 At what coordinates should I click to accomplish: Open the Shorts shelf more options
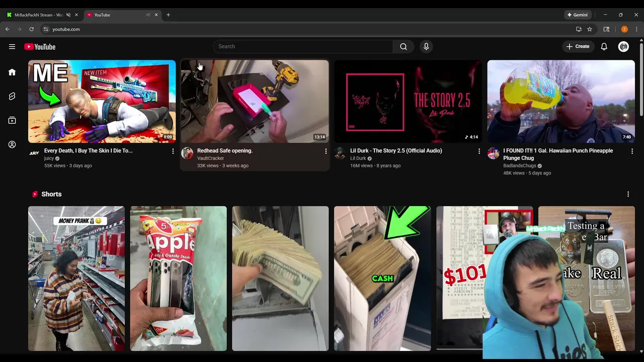pyautogui.click(x=628, y=194)
